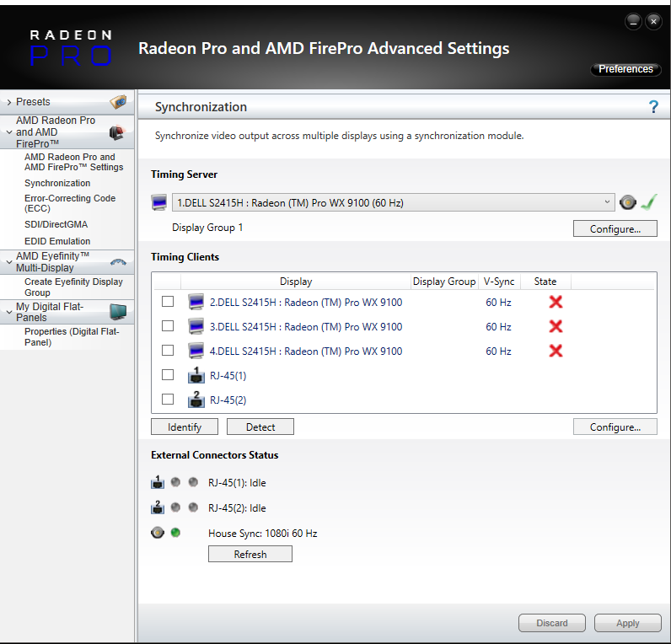Open the Timing Server display dropdown
Viewport: 671px width, 644px height.
(x=608, y=202)
